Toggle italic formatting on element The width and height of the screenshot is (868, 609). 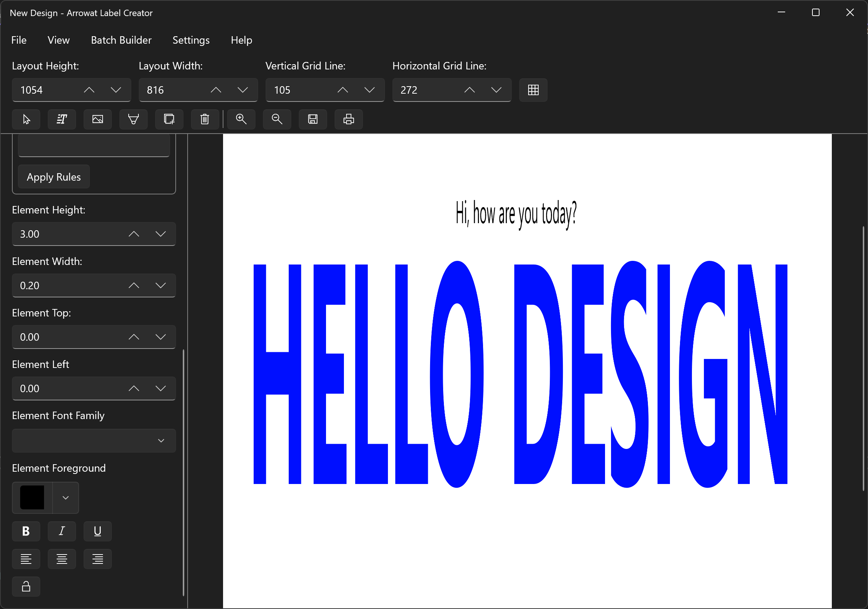click(61, 531)
